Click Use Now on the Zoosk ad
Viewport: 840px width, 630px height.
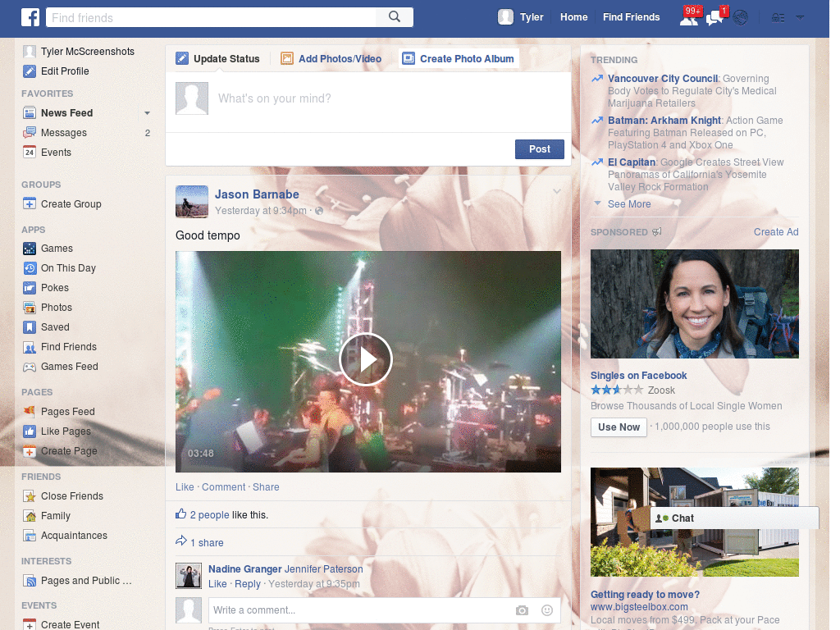click(x=619, y=427)
